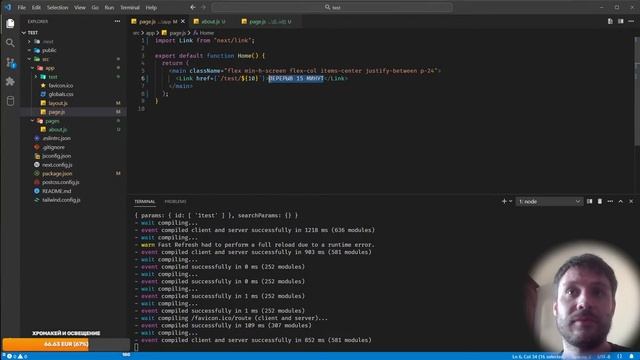
Task: Open the Selection menu
Action: 58,7
